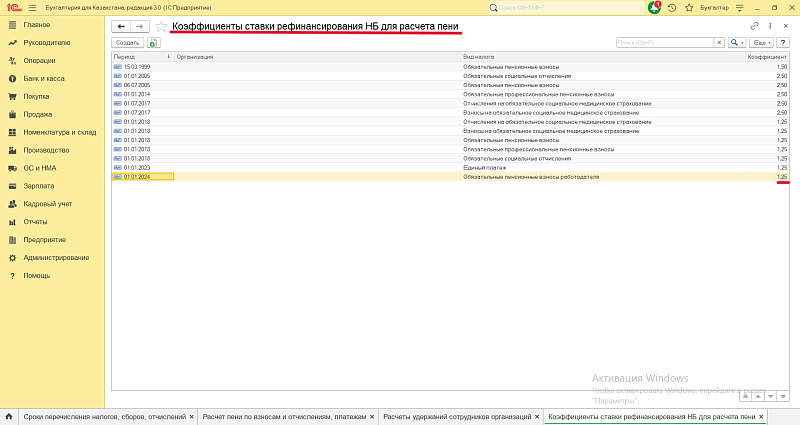Viewport: 800px width, 425px height.
Task: Close the Сроки перечисления налогов tab
Action: (x=192, y=417)
